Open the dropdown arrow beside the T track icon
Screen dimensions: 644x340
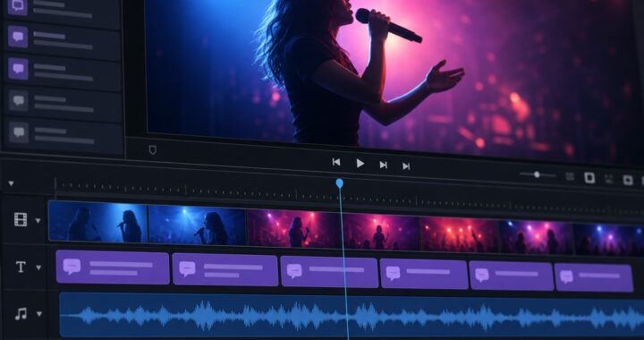click(x=38, y=268)
